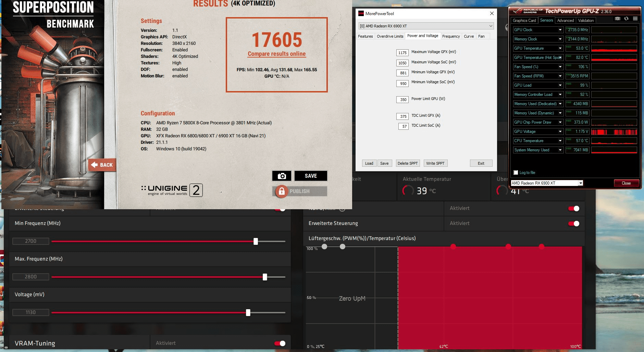Click the 39 °C temperature gauge icon
The width and height of the screenshot is (644, 352).
(408, 190)
